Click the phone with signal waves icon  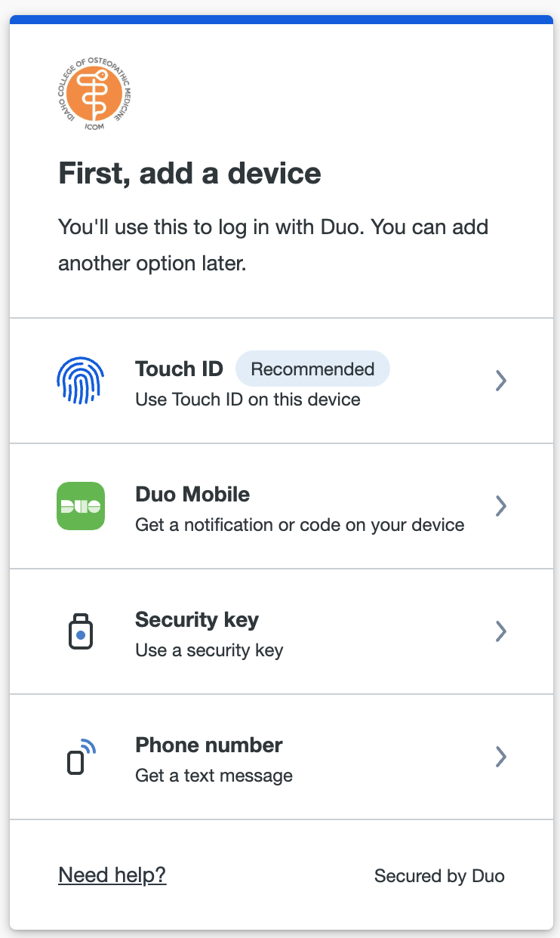click(x=82, y=757)
